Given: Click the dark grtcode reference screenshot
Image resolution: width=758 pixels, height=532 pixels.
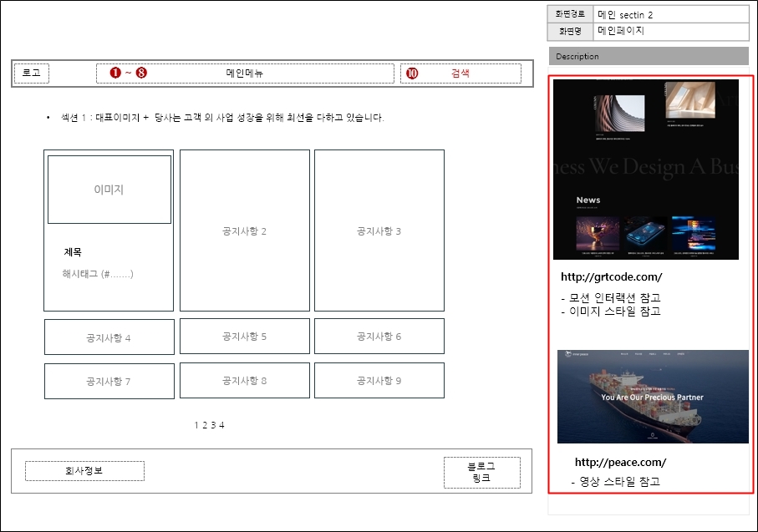Looking at the screenshot, I should tap(646, 170).
